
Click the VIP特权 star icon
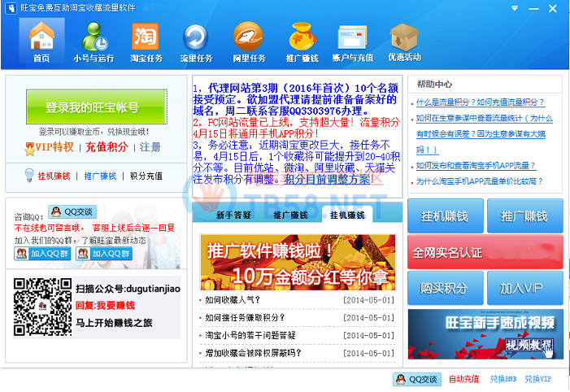click(x=29, y=148)
